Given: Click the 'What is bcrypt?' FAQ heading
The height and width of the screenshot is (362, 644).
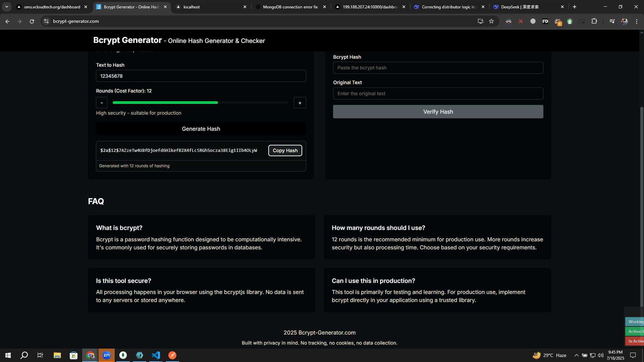Looking at the screenshot, I should point(119,228).
